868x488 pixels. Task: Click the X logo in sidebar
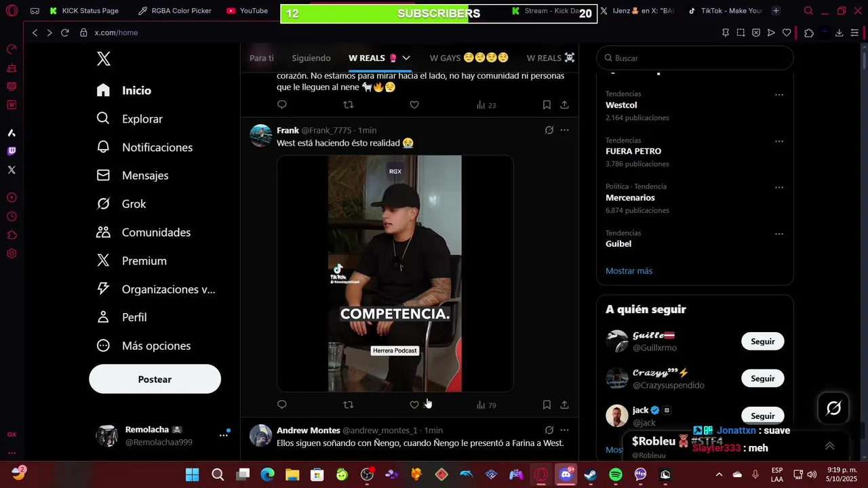(104, 58)
